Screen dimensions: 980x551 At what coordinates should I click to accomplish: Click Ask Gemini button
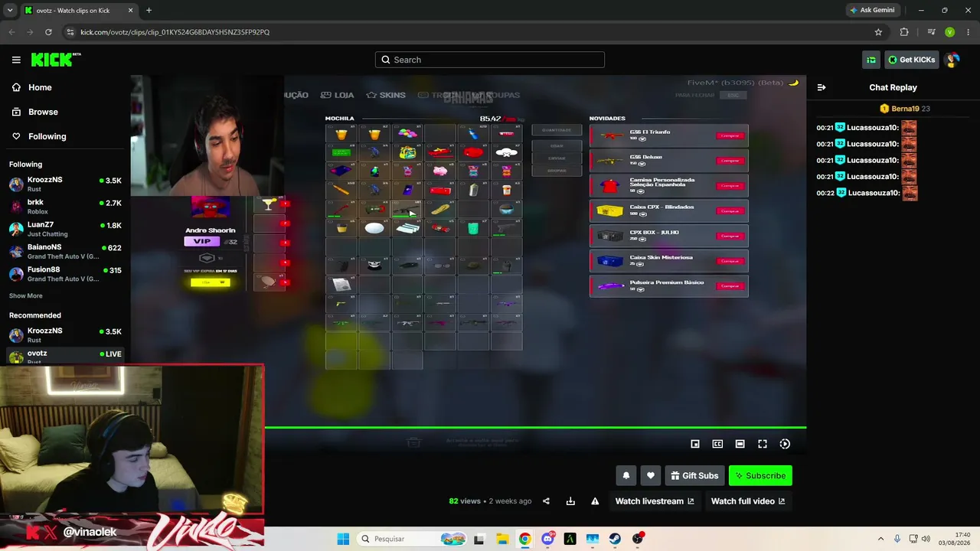(x=872, y=10)
